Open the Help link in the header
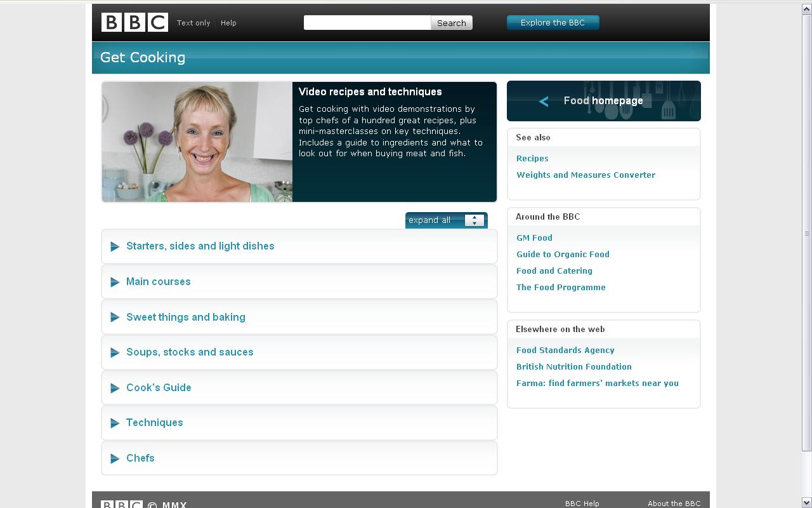 (x=228, y=23)
